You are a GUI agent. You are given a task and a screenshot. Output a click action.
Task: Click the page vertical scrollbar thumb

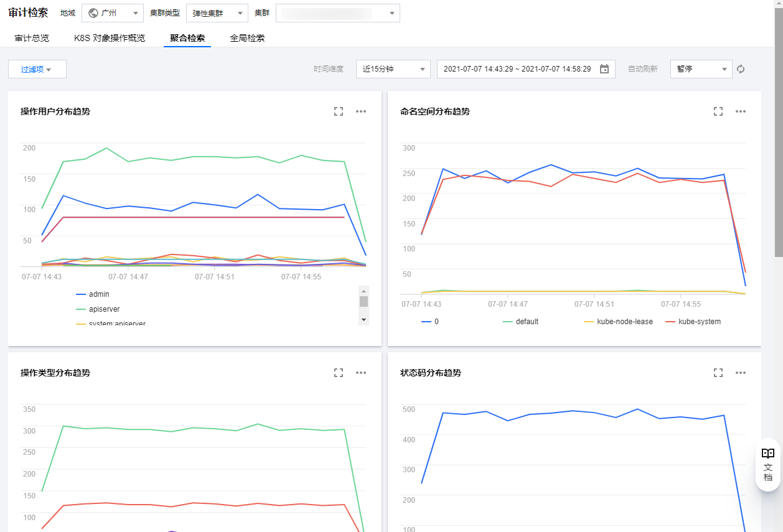click(779, 131)
